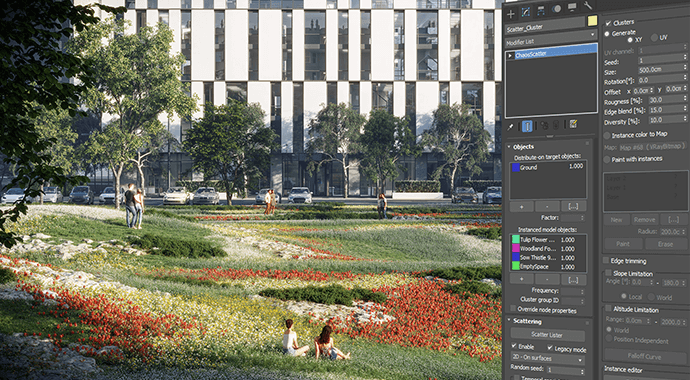Viewport: 690px width, 380px height.
Task: Remove instanced model with minus below EmptySpace
Action: coord(548,279)
